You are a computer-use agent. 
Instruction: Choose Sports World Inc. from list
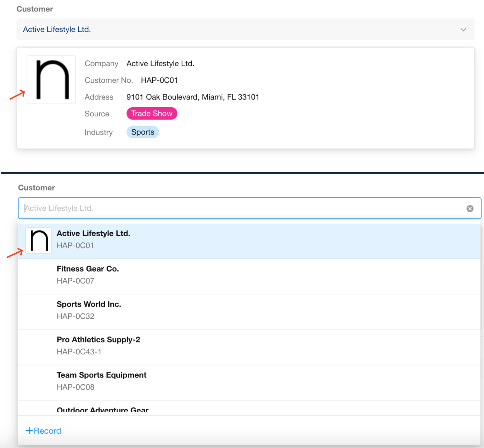tap(89, 304)
